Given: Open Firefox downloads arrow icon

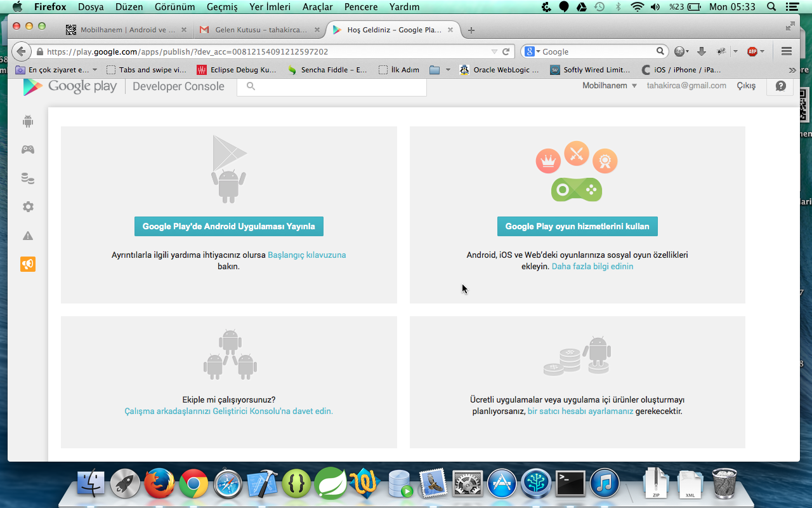Looking at the screenshot, I should tap(702, 51).
